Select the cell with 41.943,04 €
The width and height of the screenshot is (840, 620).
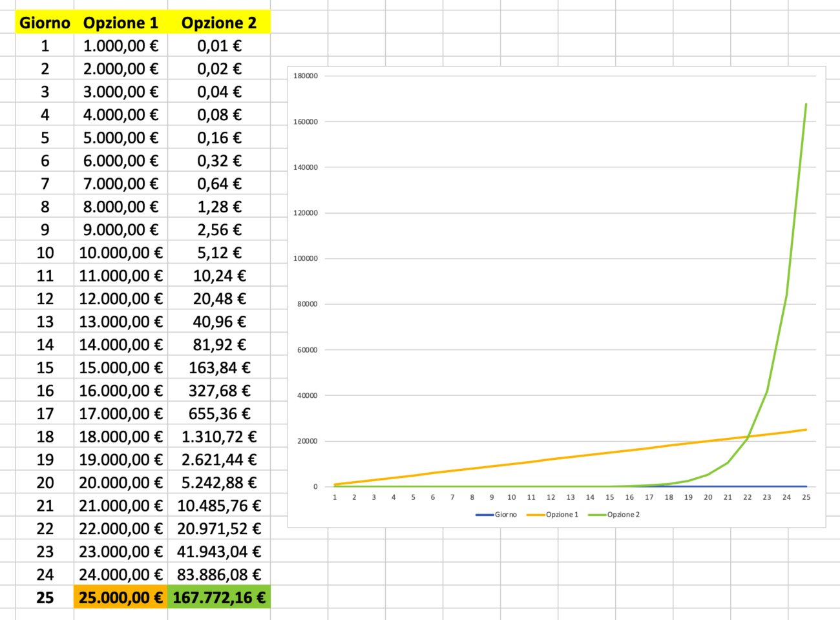pyautogui.click(x=219, y=552)
